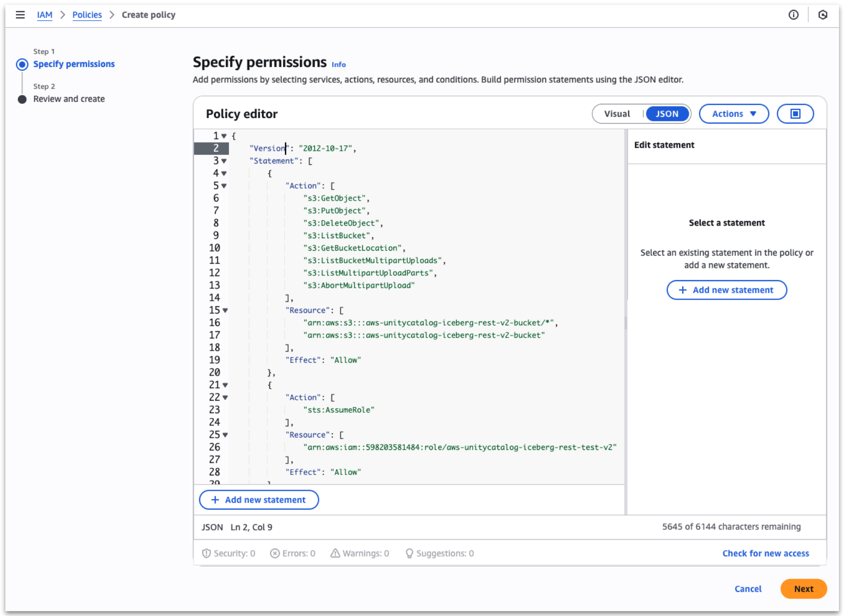Click the Warnings icon in status bar

334,553
